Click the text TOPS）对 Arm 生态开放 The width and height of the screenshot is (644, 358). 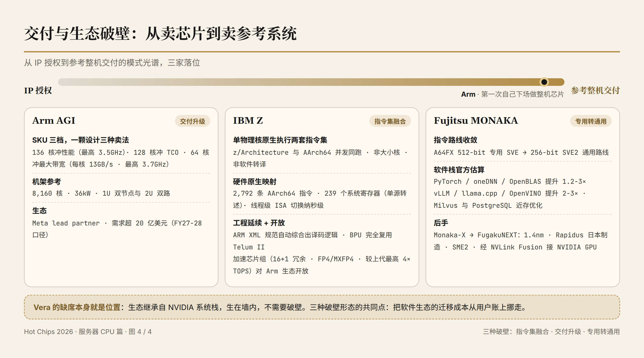click(x=271, y=271)
